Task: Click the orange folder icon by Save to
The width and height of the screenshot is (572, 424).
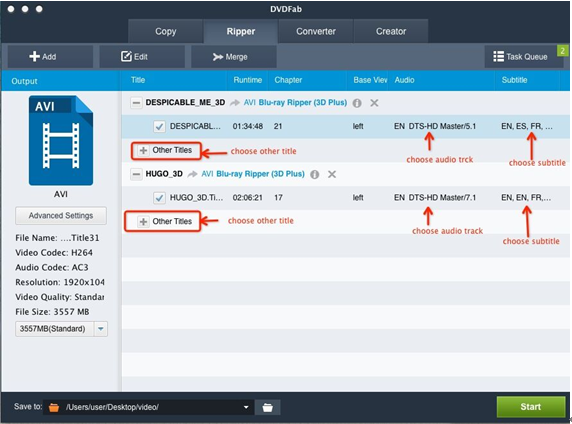Action: pyautogui.click(x=54, y=407)
